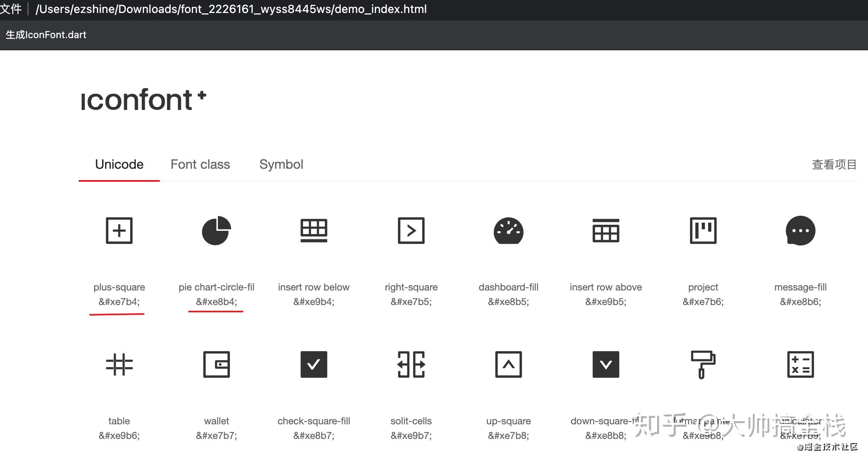868x460 pixels.
Task: Click the pie chart-circle-fil icon
Action: point(217,230)
